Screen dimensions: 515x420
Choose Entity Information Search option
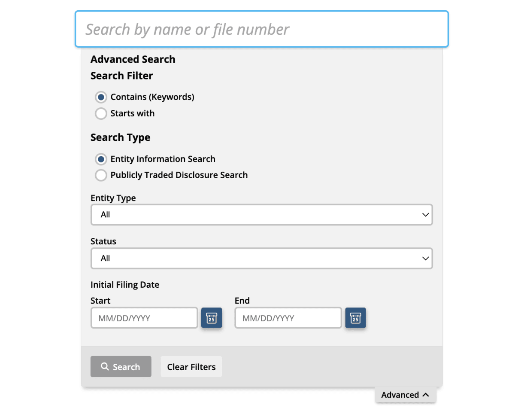(101, 159)
